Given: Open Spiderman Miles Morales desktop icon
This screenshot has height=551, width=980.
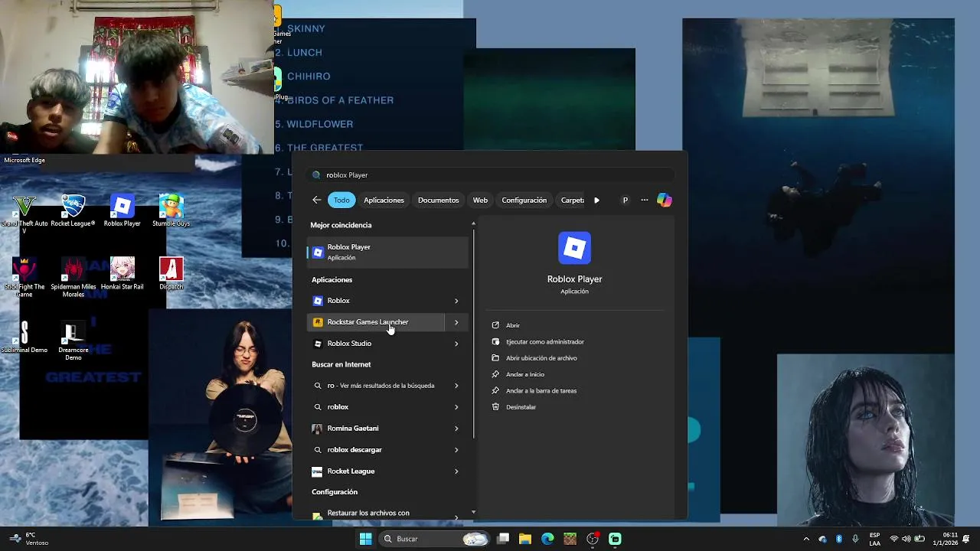Looking at the screenshot, I should point(73,277).
